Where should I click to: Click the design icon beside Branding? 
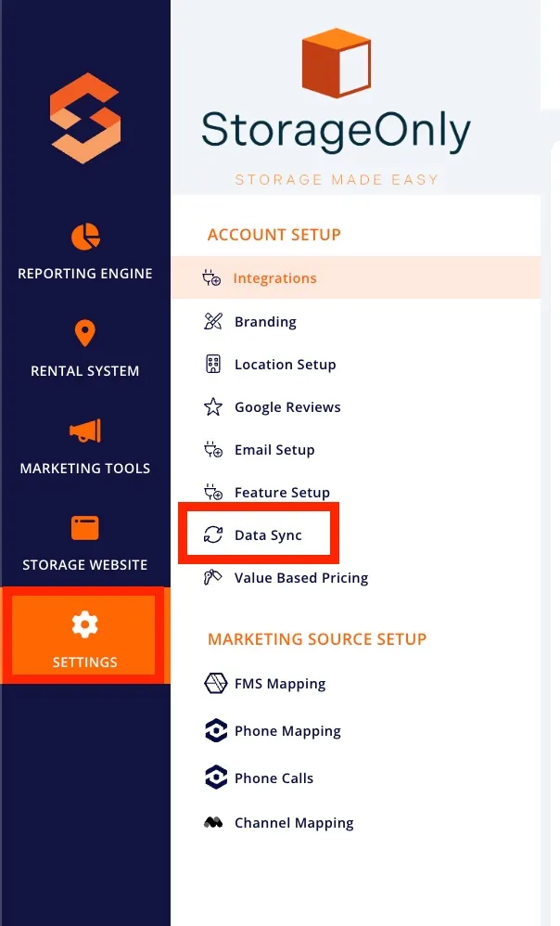(x=213, y=321)
